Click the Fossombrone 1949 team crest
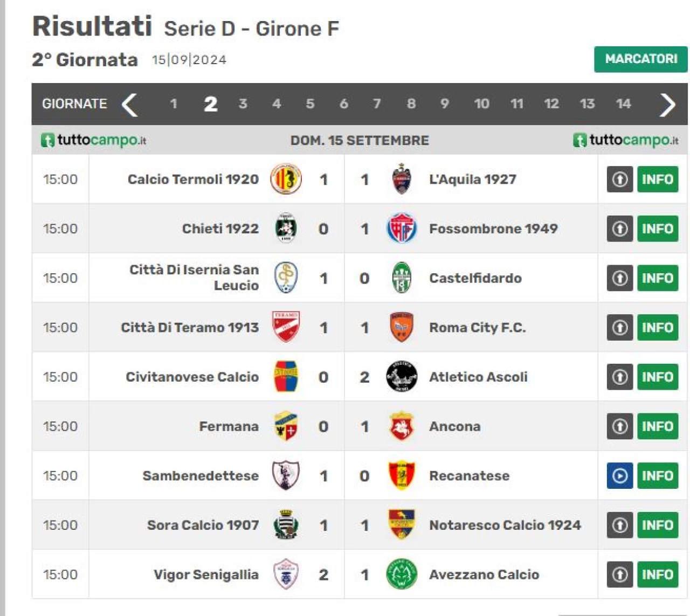690x616 pixels. coord(402,229)
